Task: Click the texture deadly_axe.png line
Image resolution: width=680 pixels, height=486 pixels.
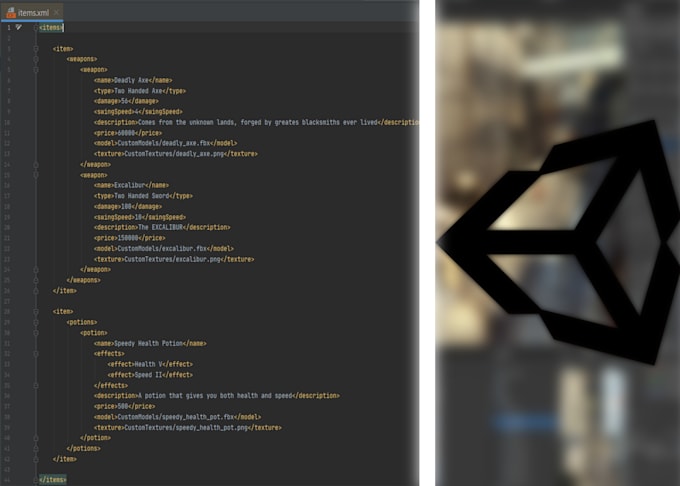Action: 176,154
